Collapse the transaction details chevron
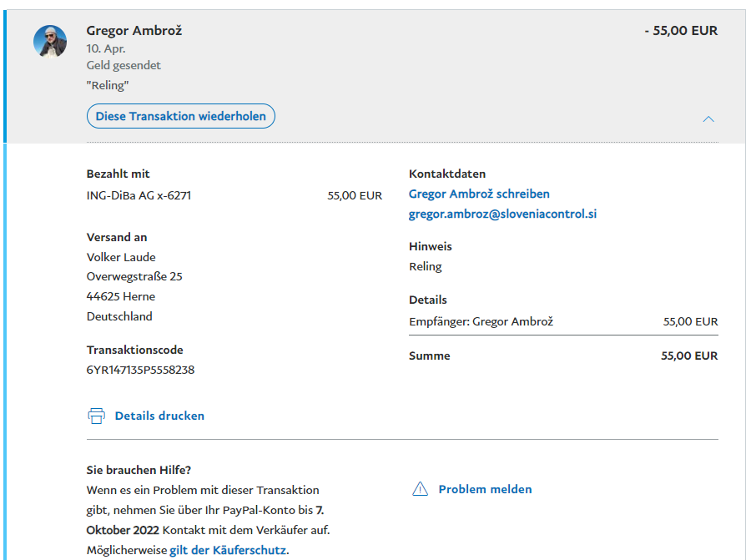751x560 pixels. click(x=708, y=119)
